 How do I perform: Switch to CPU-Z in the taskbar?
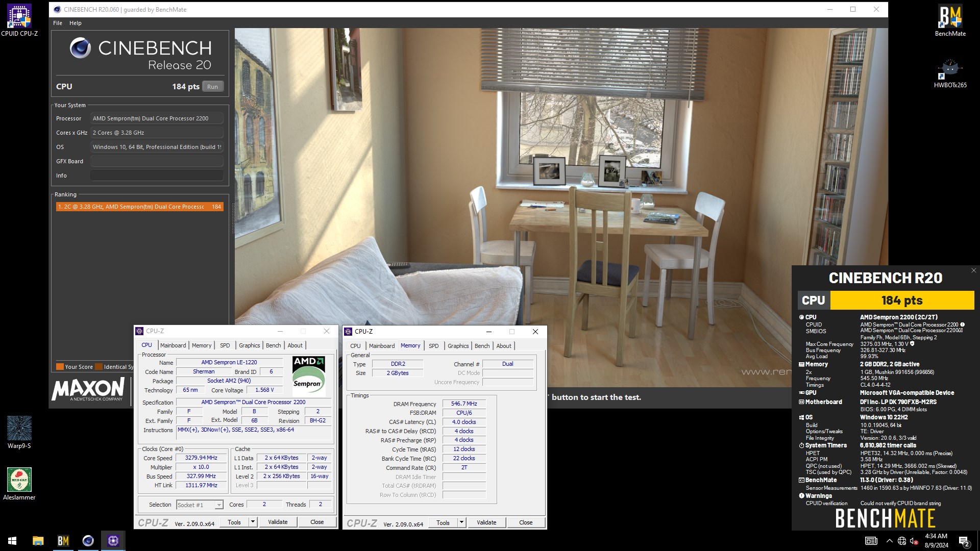coord(113,541)
